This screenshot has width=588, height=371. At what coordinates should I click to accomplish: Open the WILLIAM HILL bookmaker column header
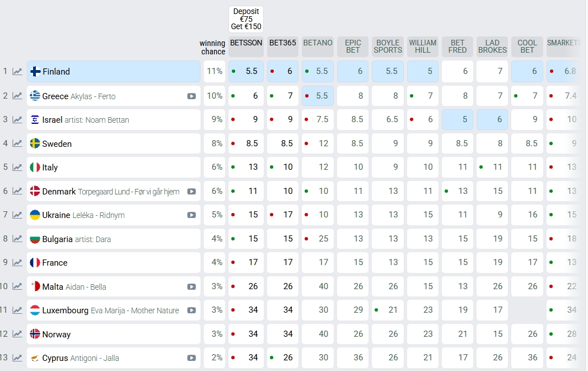[423, 47]
